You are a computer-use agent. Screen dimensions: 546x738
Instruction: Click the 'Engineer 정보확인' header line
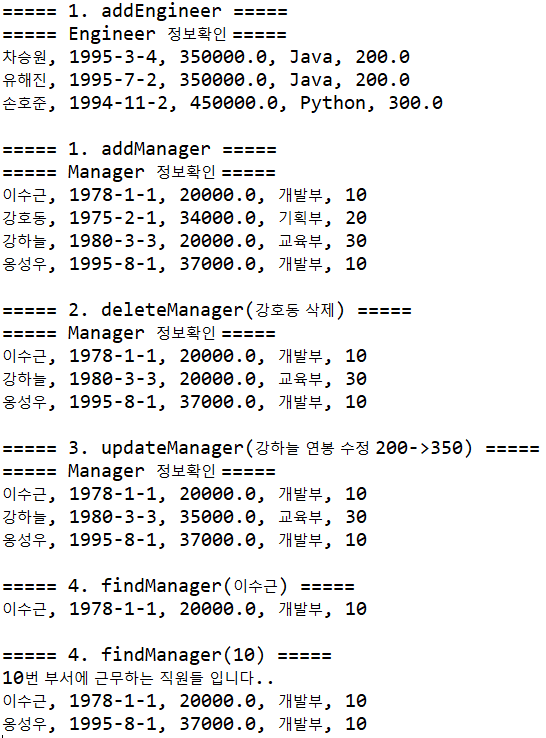coord(145,34)
